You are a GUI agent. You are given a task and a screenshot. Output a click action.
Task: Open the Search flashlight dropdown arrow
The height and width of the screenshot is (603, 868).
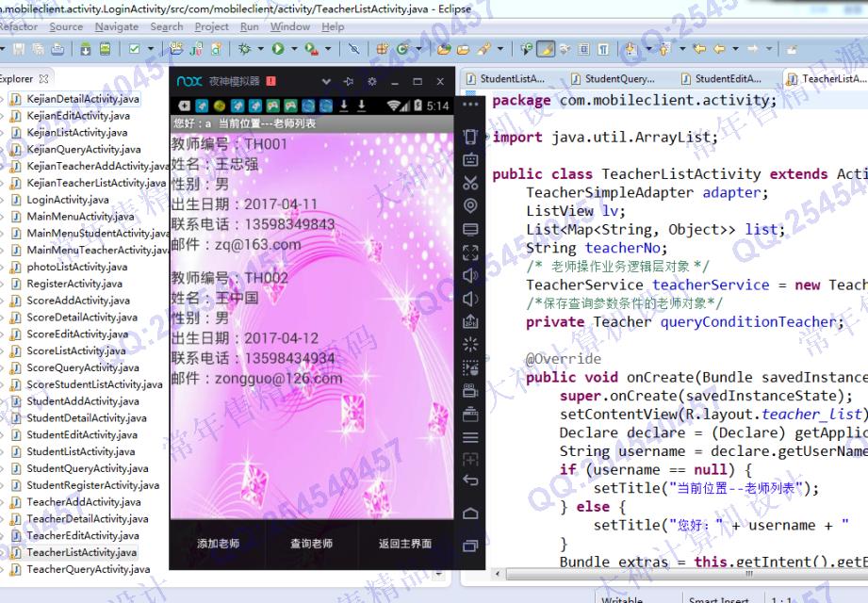(500, 49)
